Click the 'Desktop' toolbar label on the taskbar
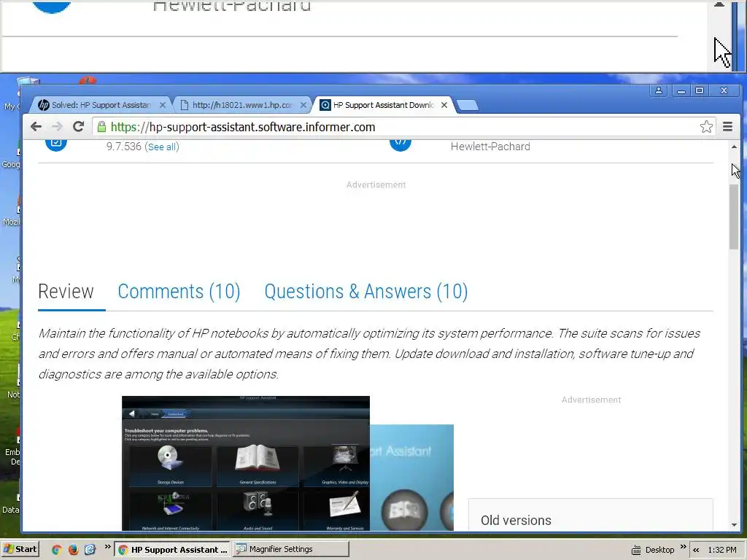 (x=659, y=550)
